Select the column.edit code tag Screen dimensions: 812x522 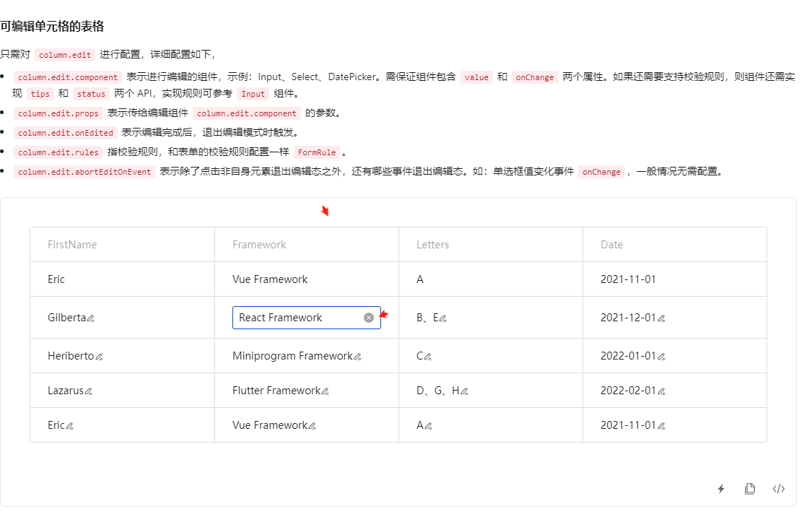coord(64,54)
